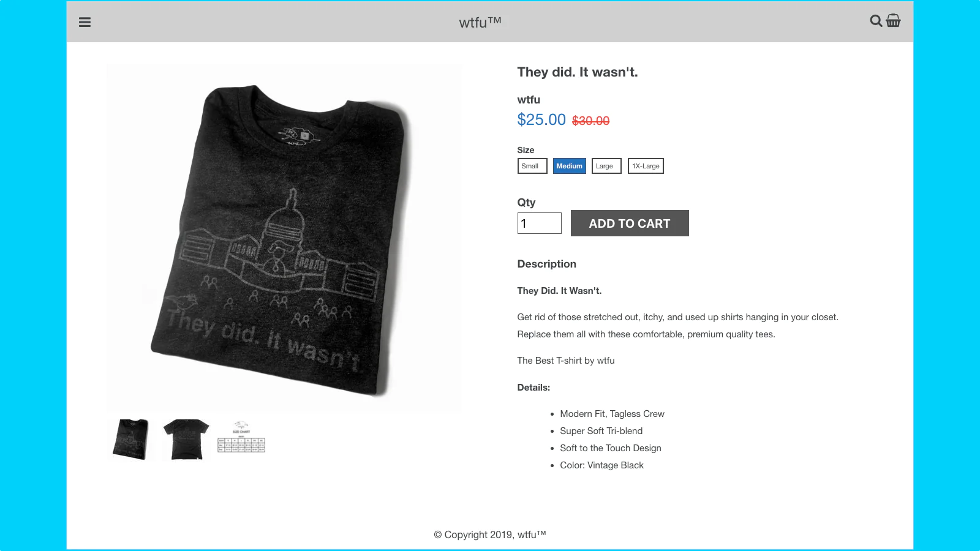Click the product title They did. It wasn't.
Screen dimensions: 980x551
[578, 72]
